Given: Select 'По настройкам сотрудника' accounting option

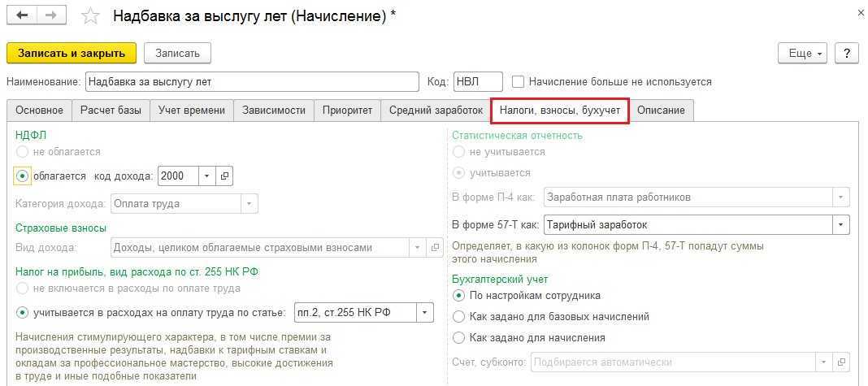Looking at the screenshot, I should pos(459,295).
